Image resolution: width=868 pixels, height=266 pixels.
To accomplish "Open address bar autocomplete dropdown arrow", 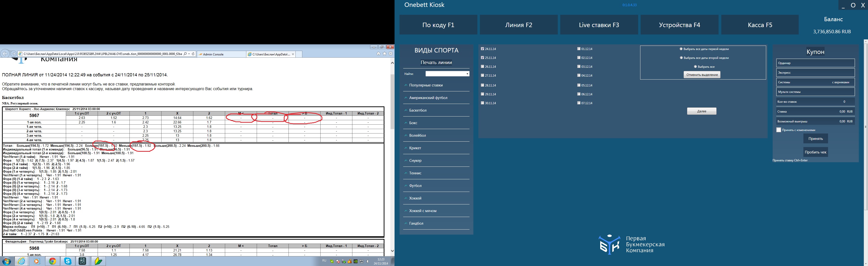I will click(189, 54).
